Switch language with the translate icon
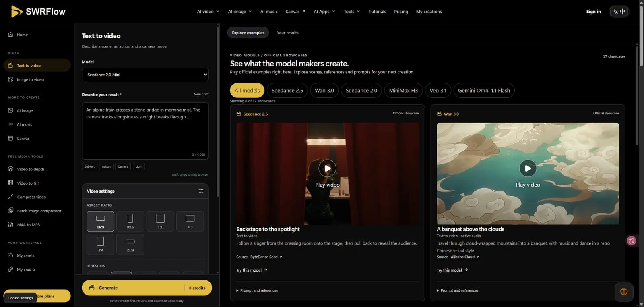The height and width of the screenshot is (307, 644). click(x=619, y=12)
